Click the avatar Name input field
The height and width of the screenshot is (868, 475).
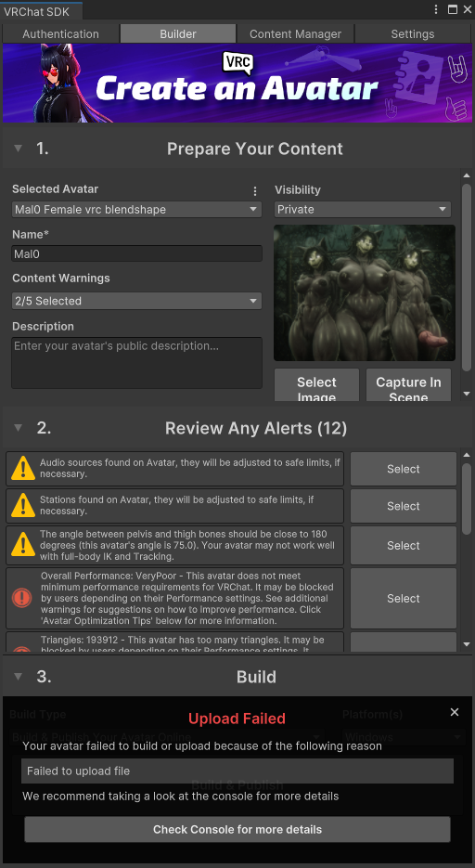[136, 254]
